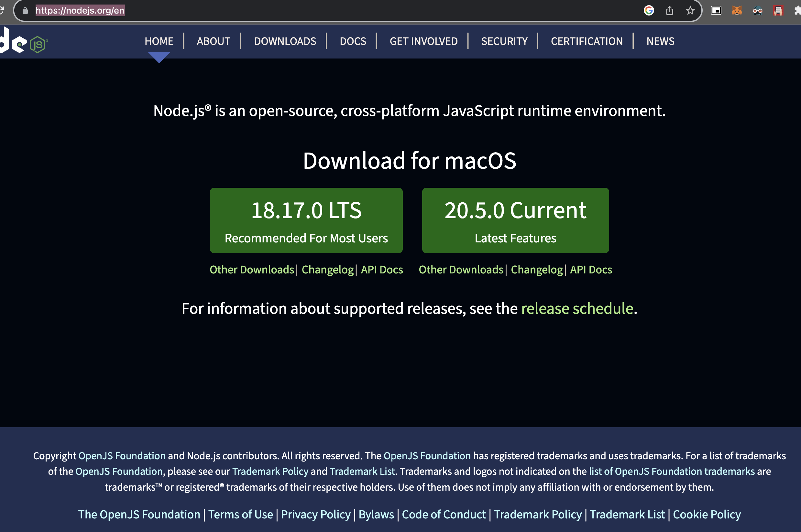Viewport: 801px width, 532px height.
Task: Bookmark this page with the star icon
Action: point(690,11)
